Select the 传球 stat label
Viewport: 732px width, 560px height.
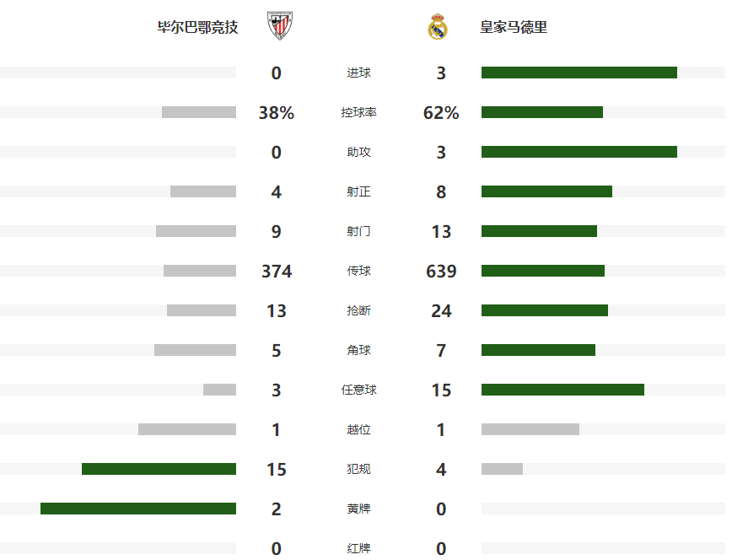pyautogui.click(x=358, y=271)
